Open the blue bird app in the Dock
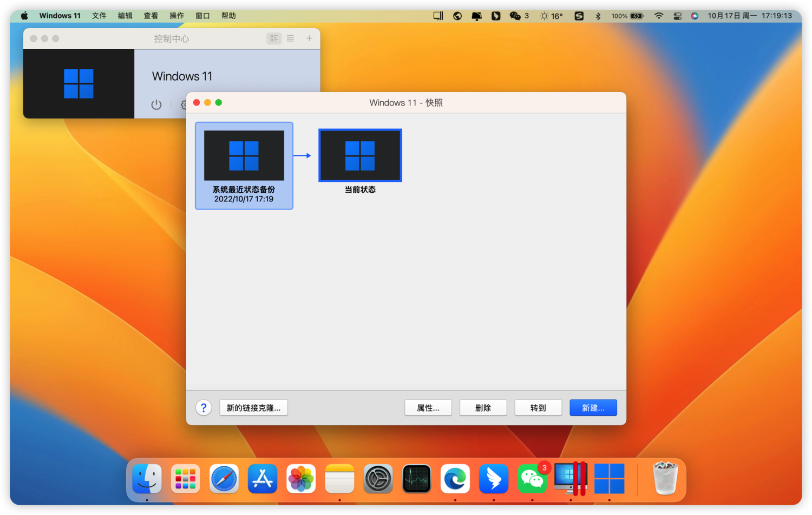This screenshot has width=812, height=515. pyautogui.click(x=494, y=479)
